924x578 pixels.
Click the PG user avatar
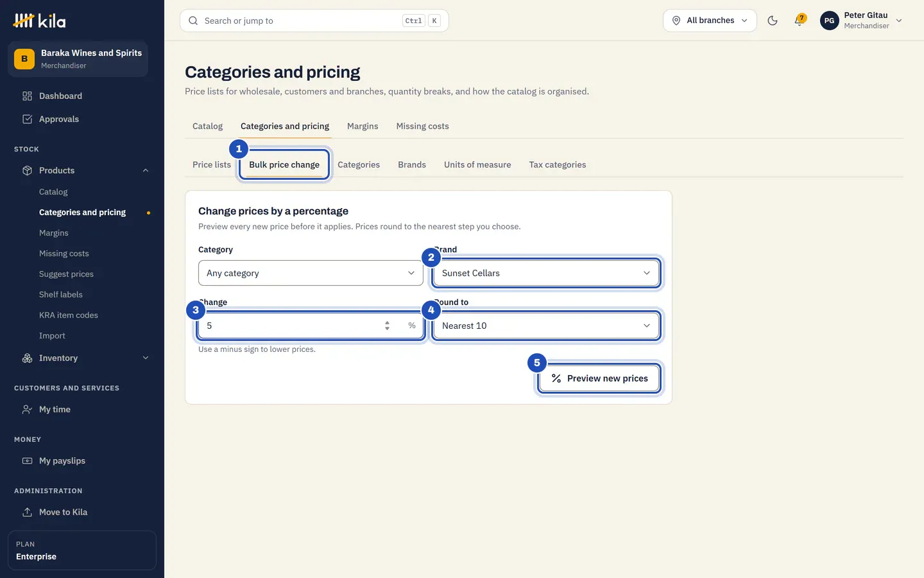pyautogui.click(x=829, y=21)
